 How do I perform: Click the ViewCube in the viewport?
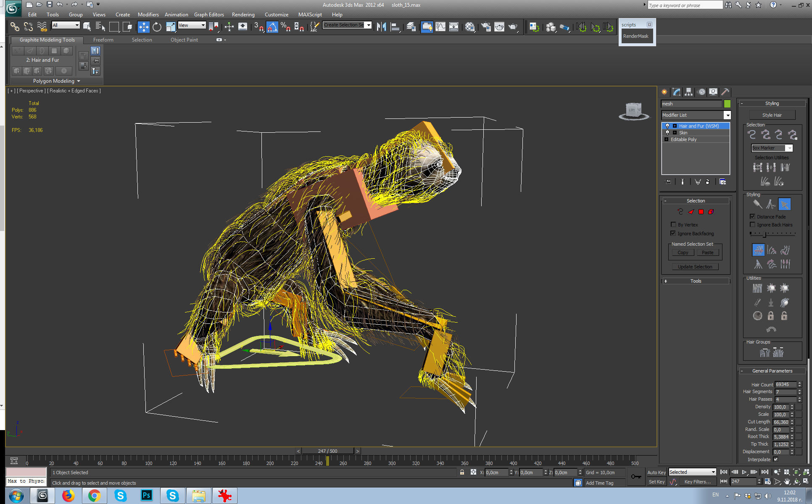(634, 111)
